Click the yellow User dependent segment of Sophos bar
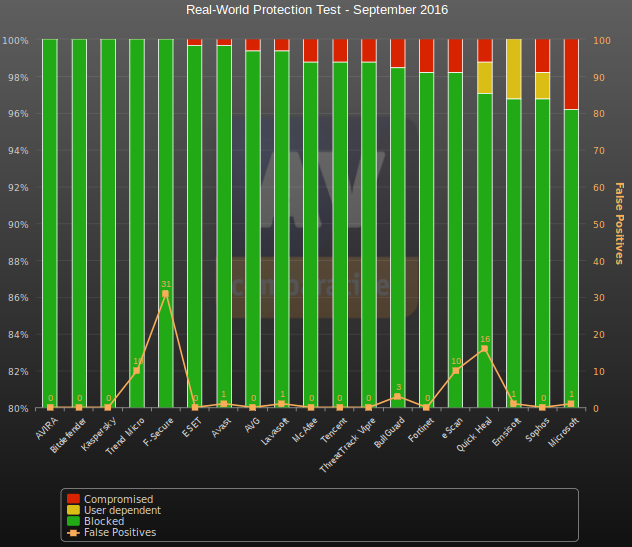The width and height of the screenshot is (632, 547). [543, 85]
